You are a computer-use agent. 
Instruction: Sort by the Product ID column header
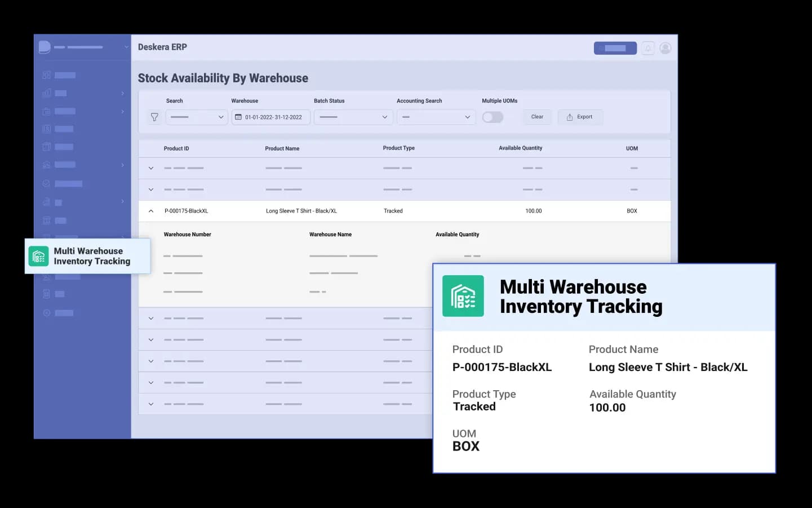tap(176, 149)
